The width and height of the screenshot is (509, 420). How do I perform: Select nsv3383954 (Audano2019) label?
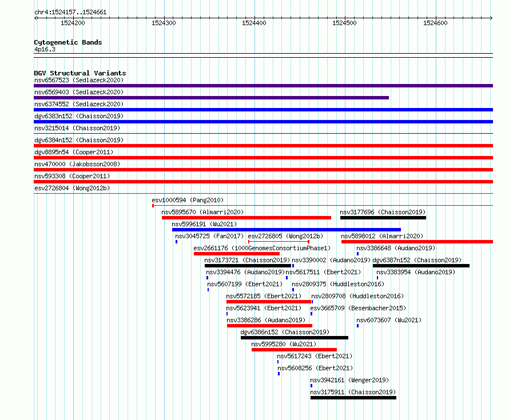416,272
